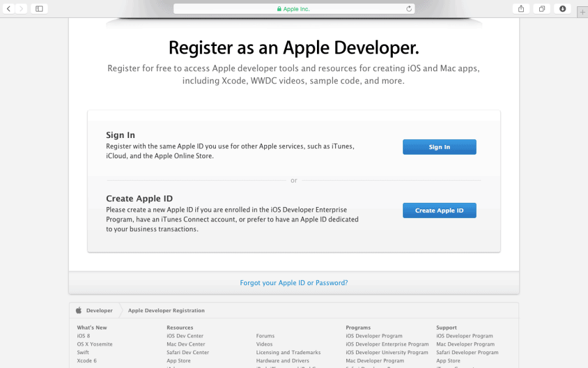Open iOS Developer Enterprise Program link

click(x=387, y=344)
